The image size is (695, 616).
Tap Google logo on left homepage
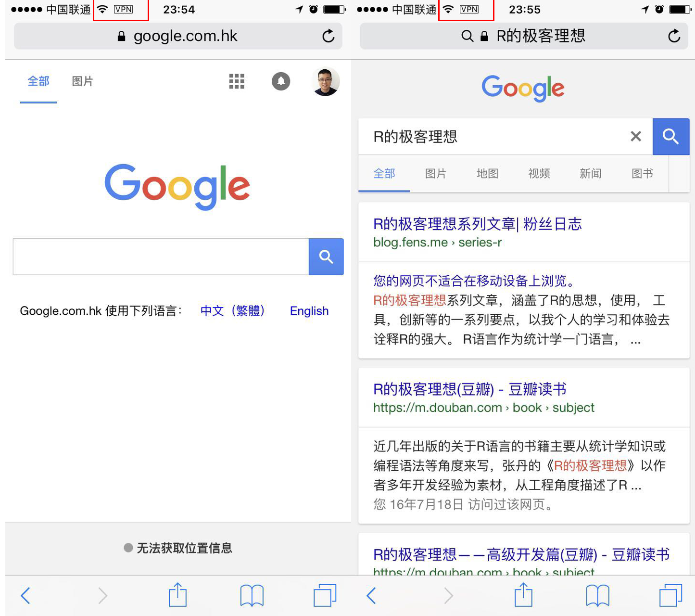click(177, 187)
